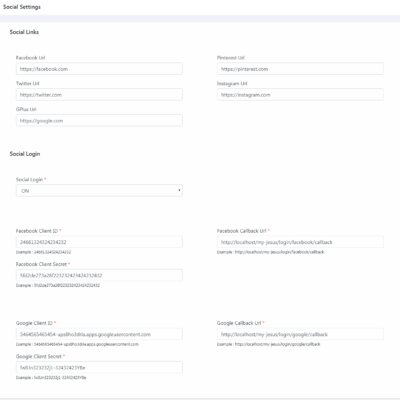
Task: Click the Google Client Secret field
Action: pyautogui.click(x=99, y=368)
